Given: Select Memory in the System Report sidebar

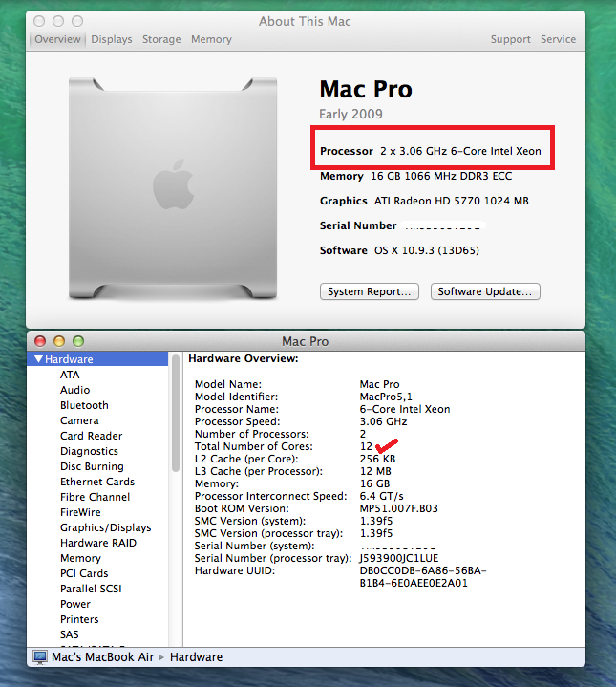Looking at the screenshot, I should click(x=80, y=558).
